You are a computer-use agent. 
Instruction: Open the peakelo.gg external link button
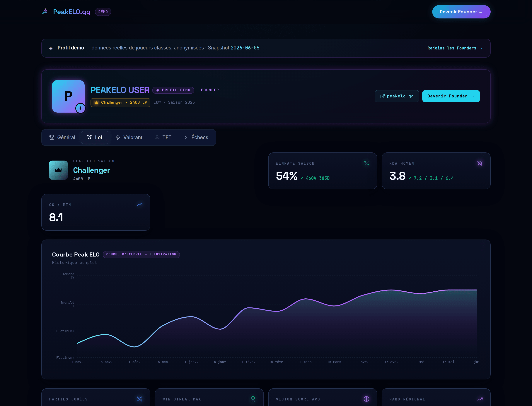click(x=397, y=96)
